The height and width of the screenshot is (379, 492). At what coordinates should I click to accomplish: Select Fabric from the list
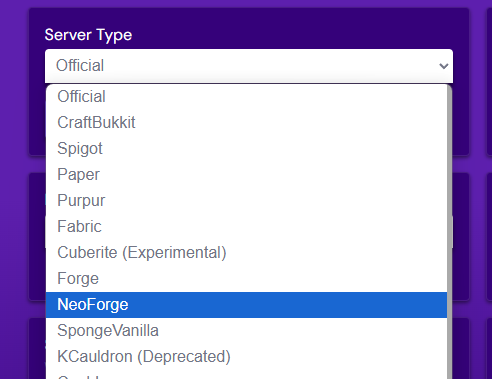246,227
